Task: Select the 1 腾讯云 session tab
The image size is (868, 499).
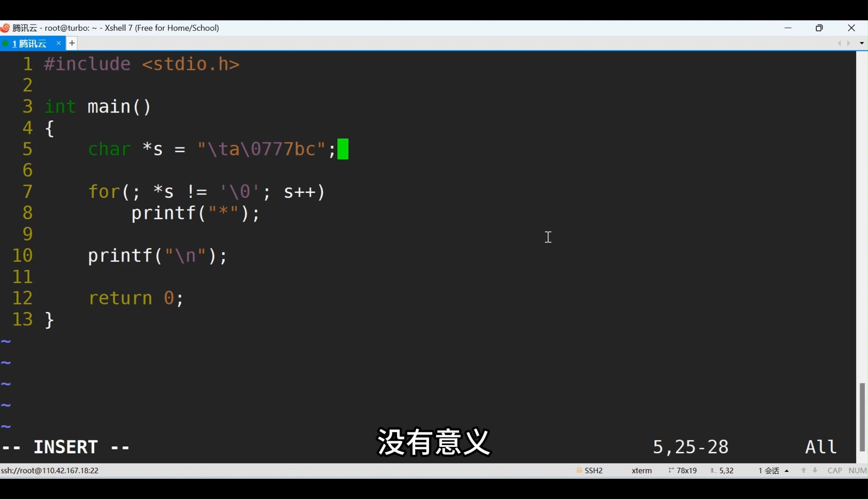Action: coord(30,43)
